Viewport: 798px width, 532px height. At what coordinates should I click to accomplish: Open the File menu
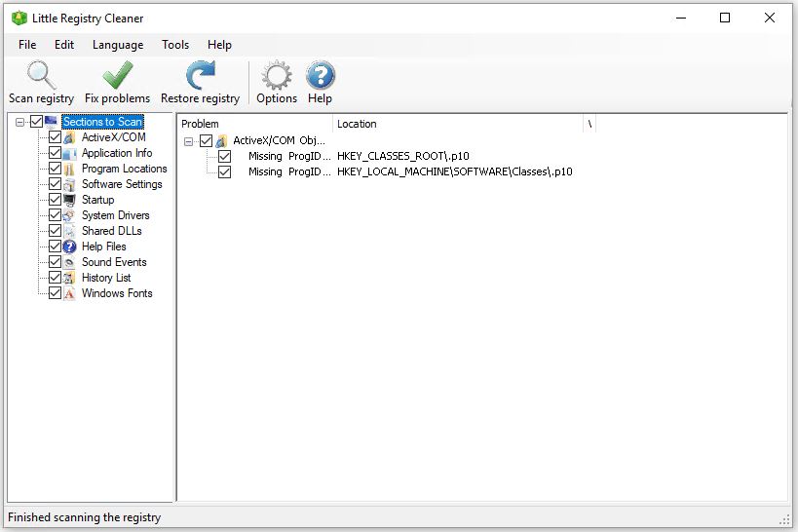(x=27, y=45)
